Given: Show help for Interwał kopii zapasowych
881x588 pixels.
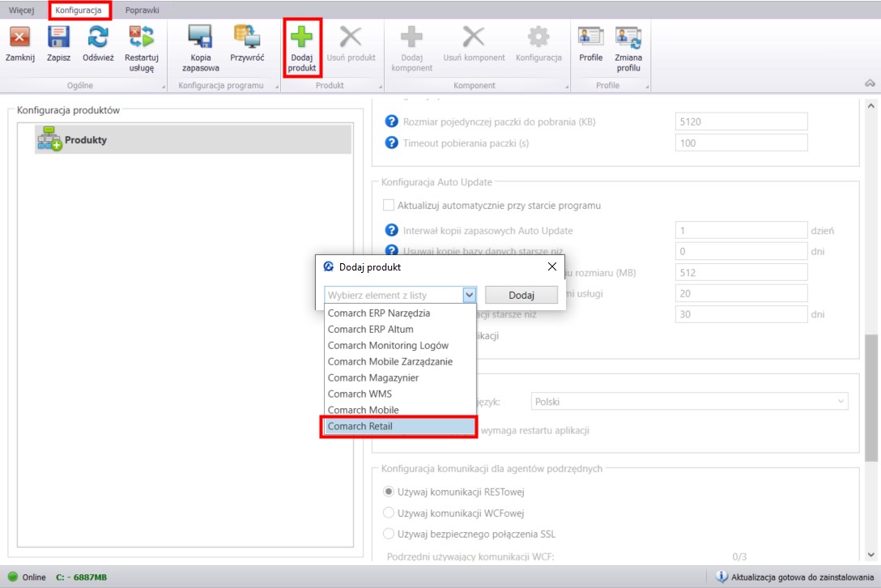Looking at the screenshot, I should [392, 230].
